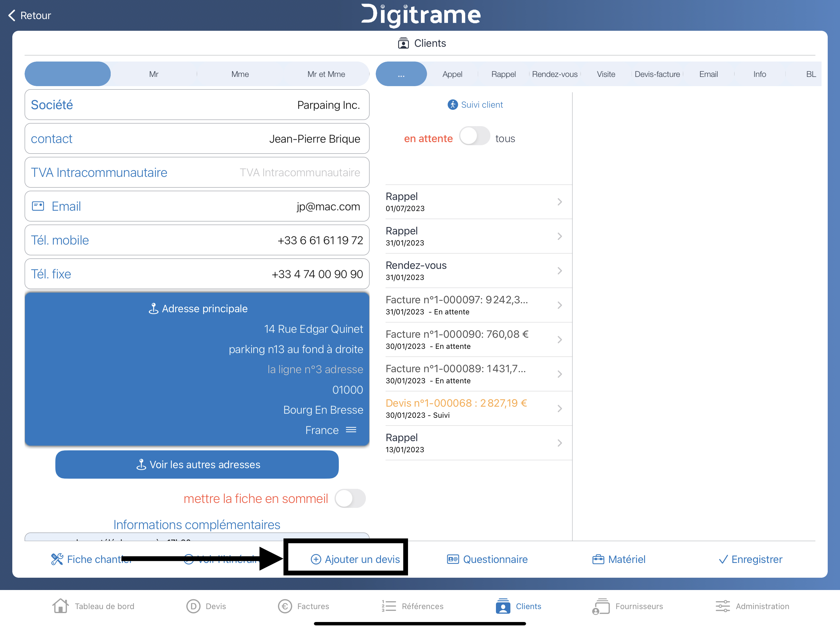
Task: Switch to the Rendez-vous tab
Action: (x=555, y=74)
